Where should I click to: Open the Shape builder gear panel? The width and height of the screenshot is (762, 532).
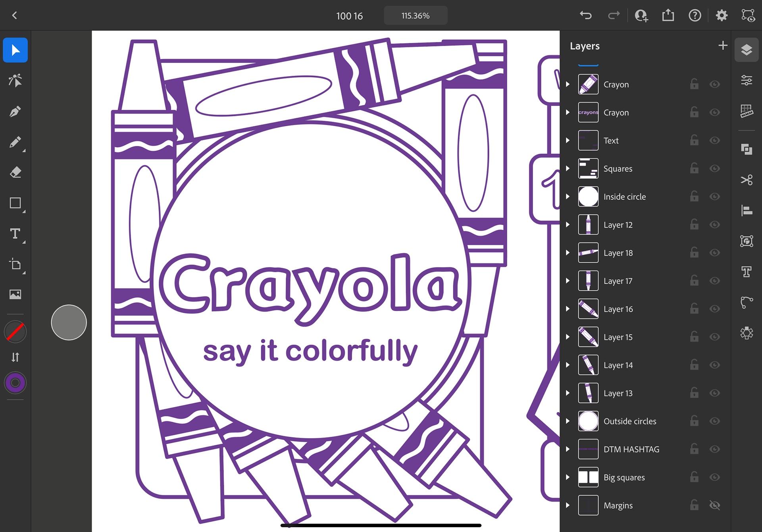click(x=747, y=333)
